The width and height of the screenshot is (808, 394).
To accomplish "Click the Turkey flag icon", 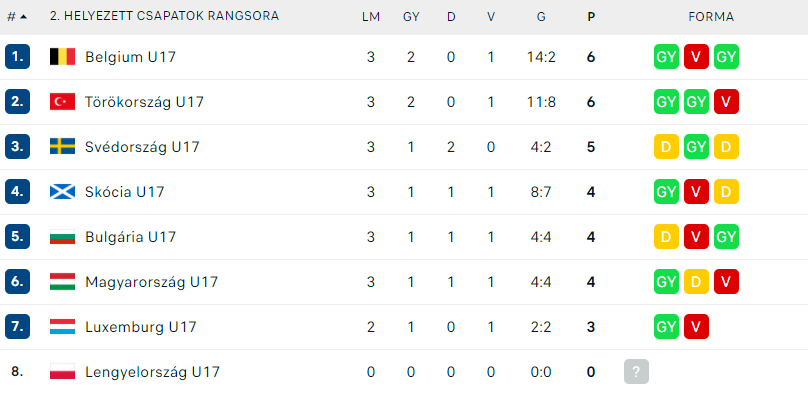I will point(62,102).
